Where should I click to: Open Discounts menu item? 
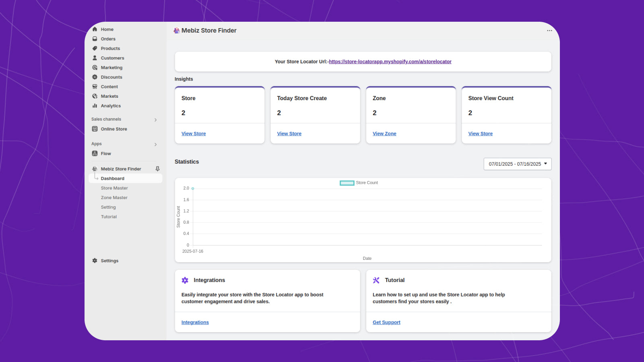111,77
